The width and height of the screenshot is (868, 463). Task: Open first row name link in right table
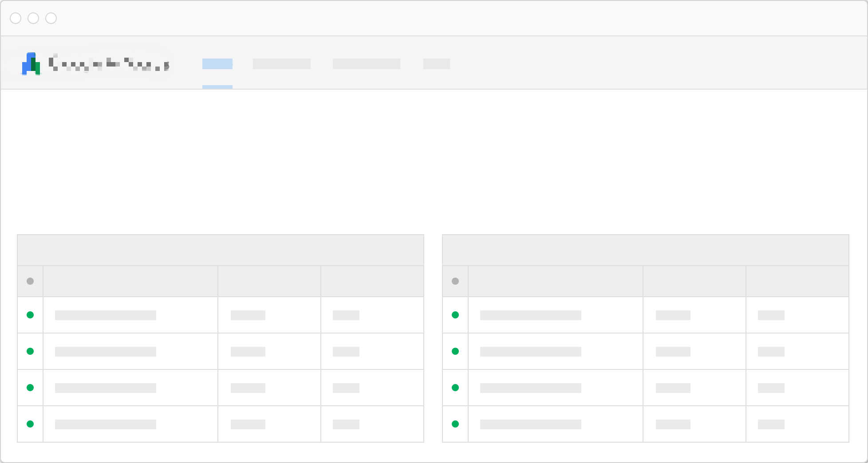click(531, 315)
